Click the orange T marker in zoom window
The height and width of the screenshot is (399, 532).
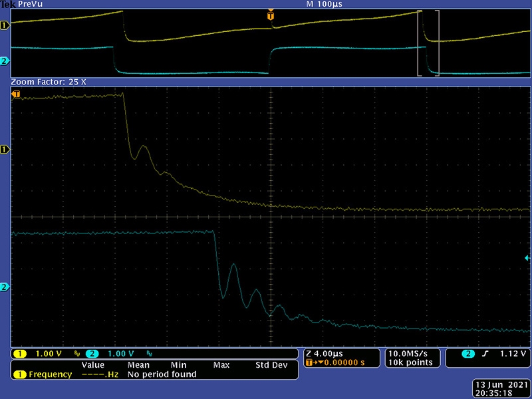tap(16, 96)
